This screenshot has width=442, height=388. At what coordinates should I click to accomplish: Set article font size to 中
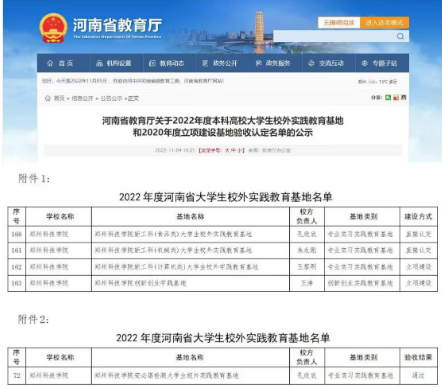pyautogui.click(x=234, y=150)
